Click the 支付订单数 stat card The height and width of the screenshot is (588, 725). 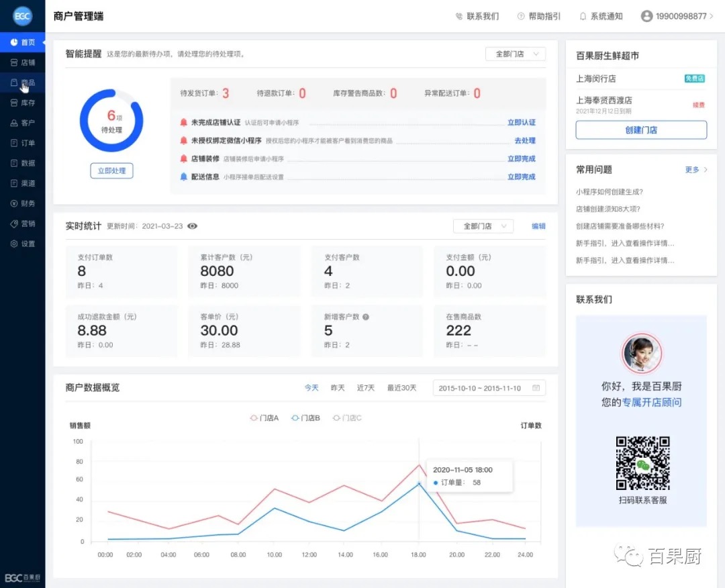(121, 271)
